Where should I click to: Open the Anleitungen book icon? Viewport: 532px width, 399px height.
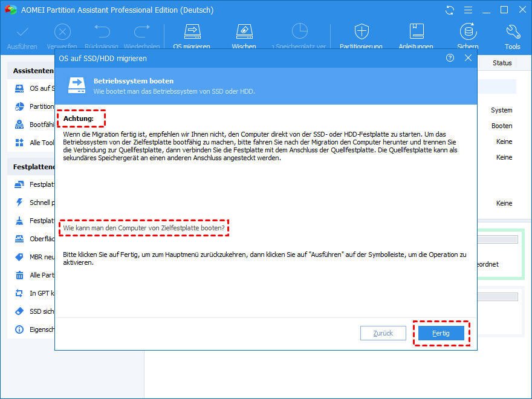click(x=417, y=31)
